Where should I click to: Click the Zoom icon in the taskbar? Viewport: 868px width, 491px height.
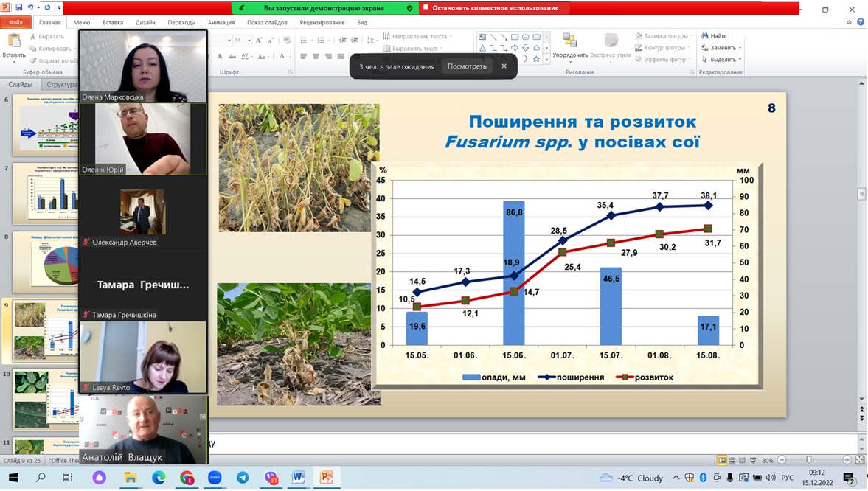(x=215, y=477)
